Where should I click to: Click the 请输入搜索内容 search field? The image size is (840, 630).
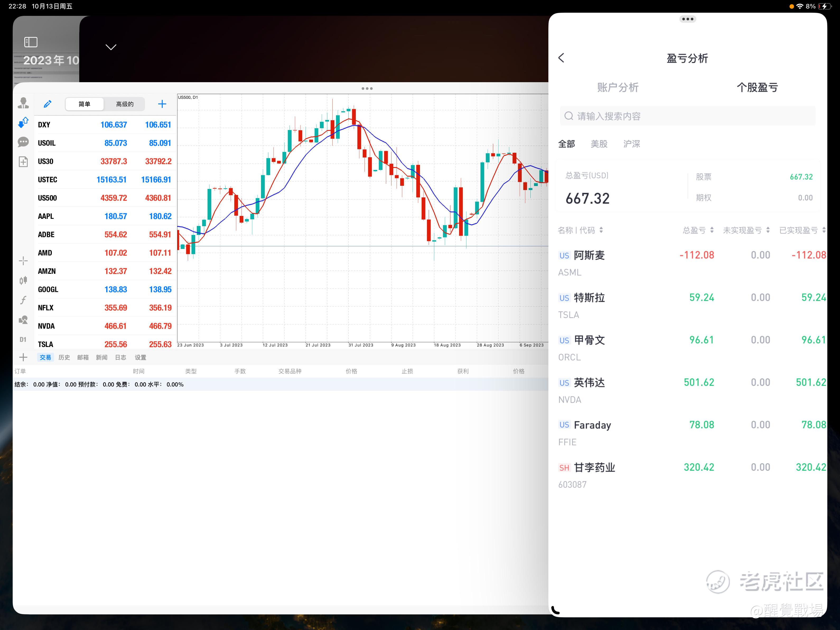(687, 116)
